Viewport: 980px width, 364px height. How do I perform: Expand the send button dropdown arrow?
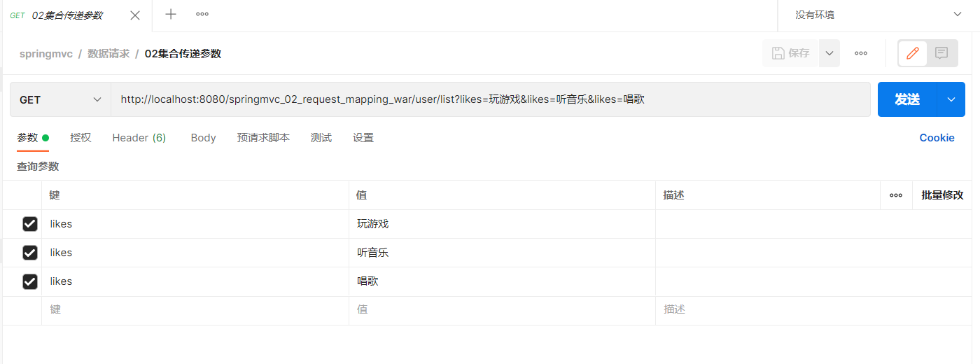[951, 99]
